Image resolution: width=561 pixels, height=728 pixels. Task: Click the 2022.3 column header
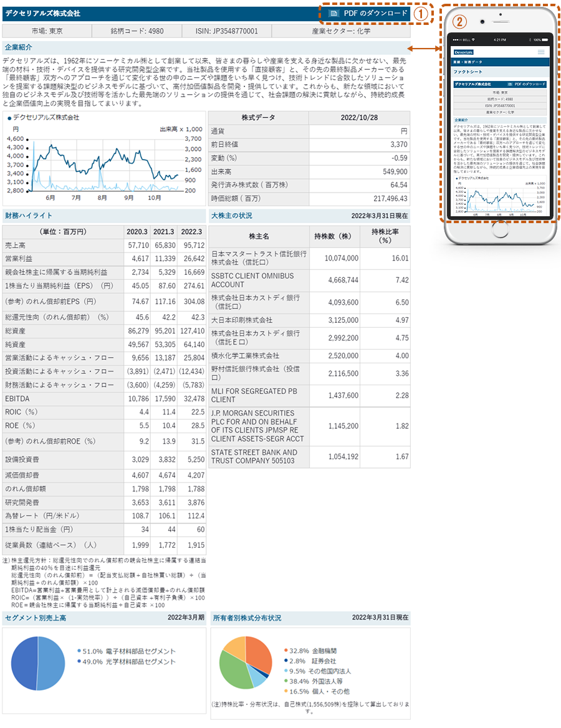click(191, 232)
